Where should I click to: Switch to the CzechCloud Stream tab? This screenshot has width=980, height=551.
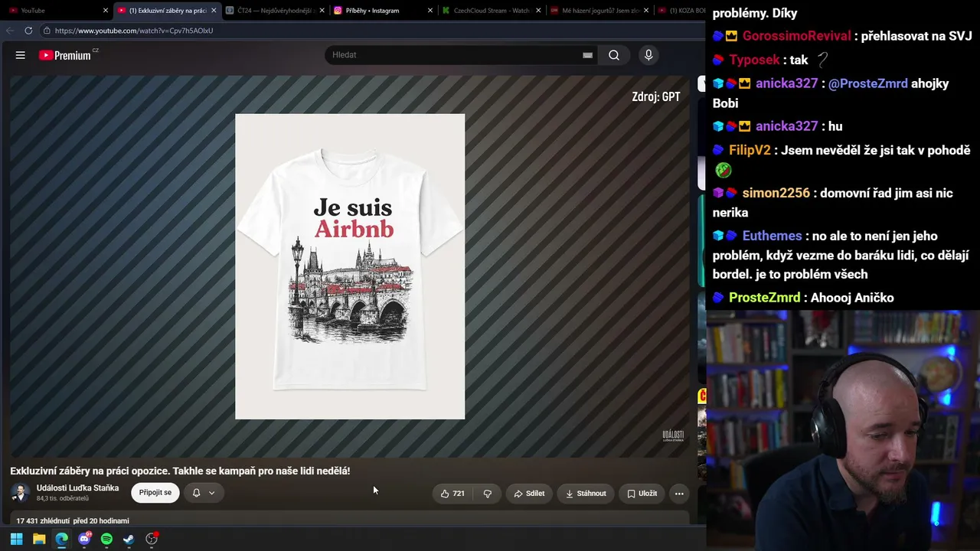click(491, 11)
